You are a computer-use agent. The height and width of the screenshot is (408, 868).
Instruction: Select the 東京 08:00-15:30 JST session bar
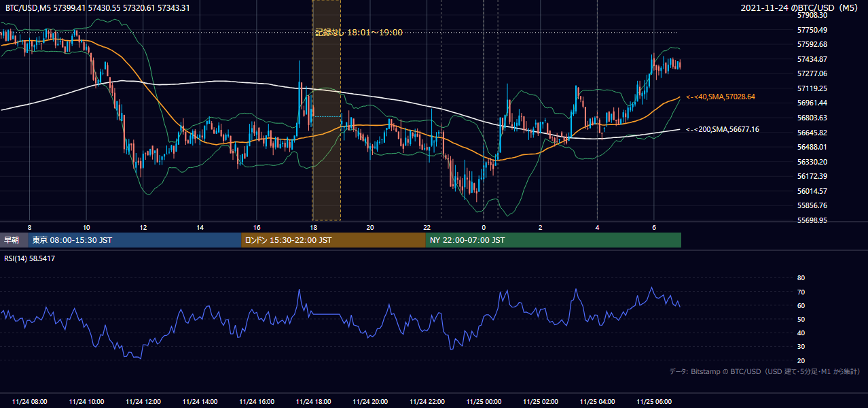tap(135, 240)
